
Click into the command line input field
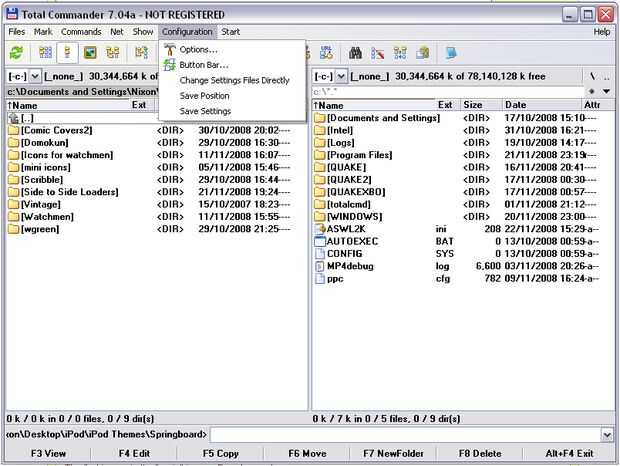pos(406,435)
